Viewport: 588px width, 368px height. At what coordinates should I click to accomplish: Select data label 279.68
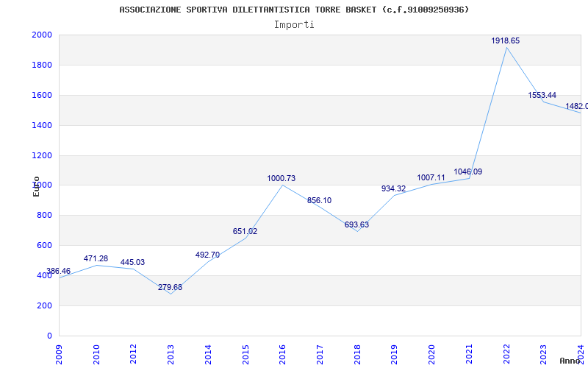click(170, 287)
